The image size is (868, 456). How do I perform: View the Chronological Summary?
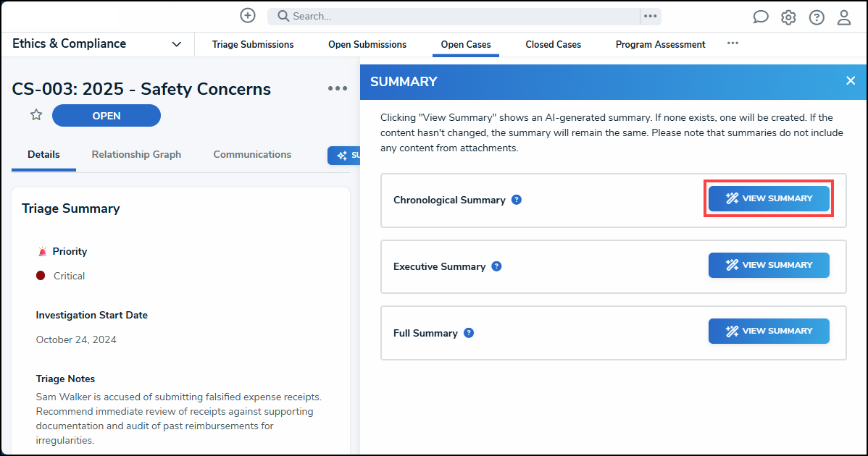(769, 198)
